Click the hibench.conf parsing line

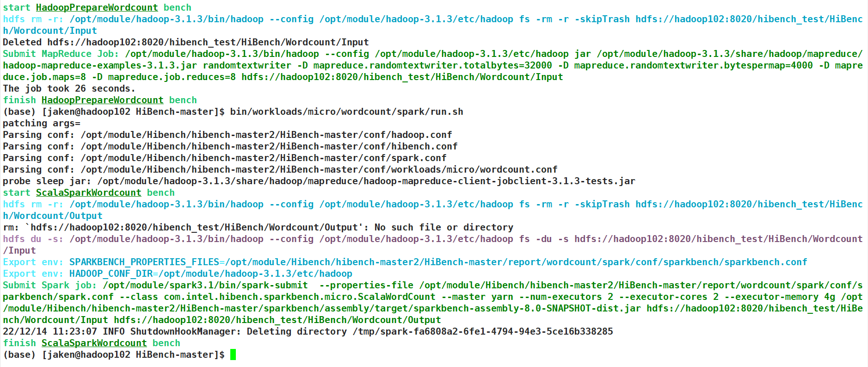pos(230,146)
